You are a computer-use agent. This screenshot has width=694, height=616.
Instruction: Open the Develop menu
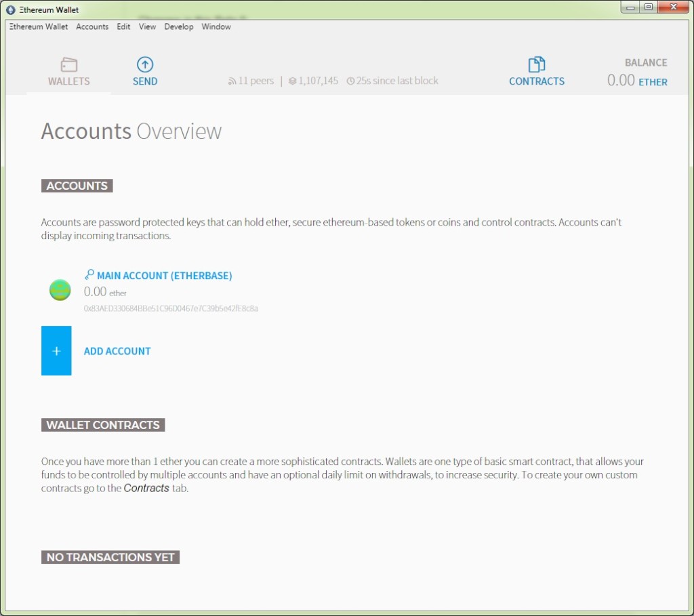pos(178,26)
